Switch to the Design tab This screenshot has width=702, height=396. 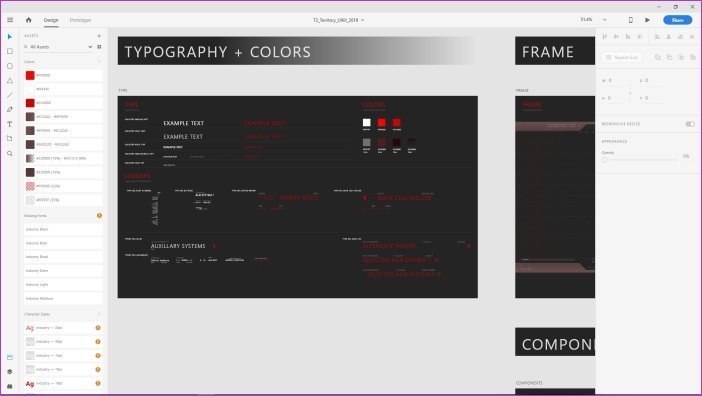pos(51,20)
